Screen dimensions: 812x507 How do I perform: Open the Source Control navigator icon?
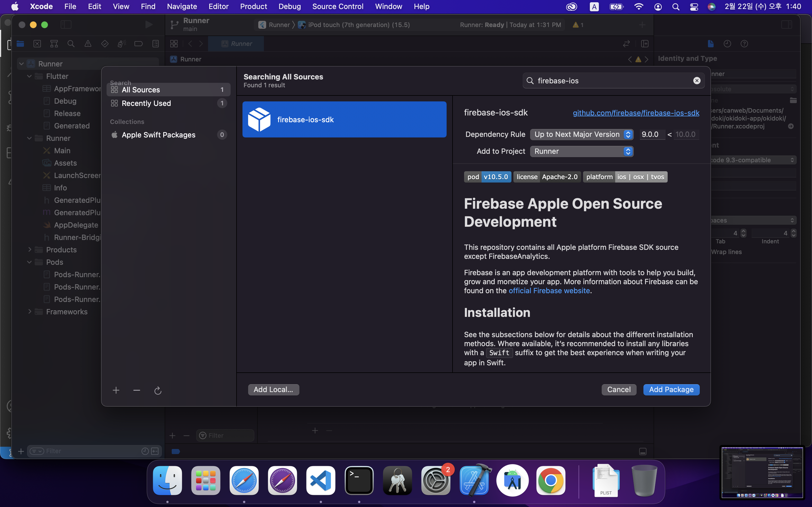tap(37, 44)
